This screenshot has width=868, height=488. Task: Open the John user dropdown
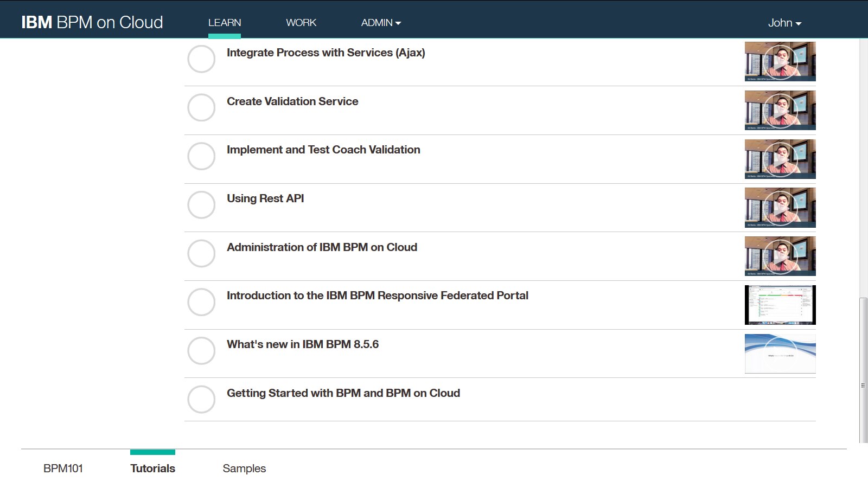[x=784, y=23]
